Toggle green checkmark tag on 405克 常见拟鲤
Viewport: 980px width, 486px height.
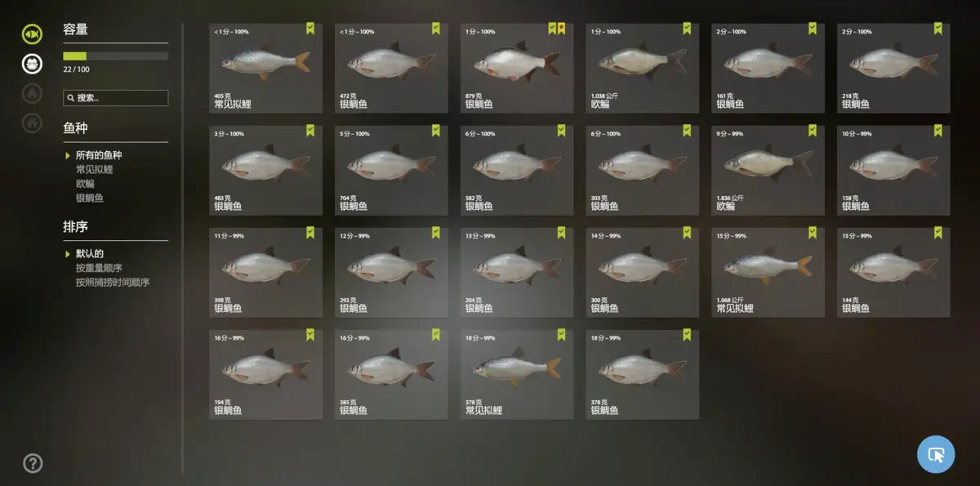[x=310, y=29]
